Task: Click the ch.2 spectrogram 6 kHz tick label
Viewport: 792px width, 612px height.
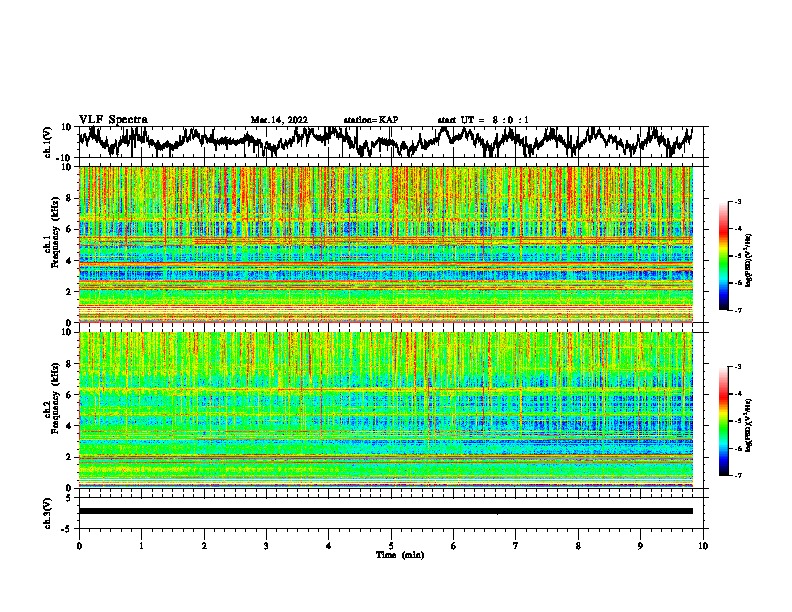Action: pyautogui.click(x=70, y=395)
